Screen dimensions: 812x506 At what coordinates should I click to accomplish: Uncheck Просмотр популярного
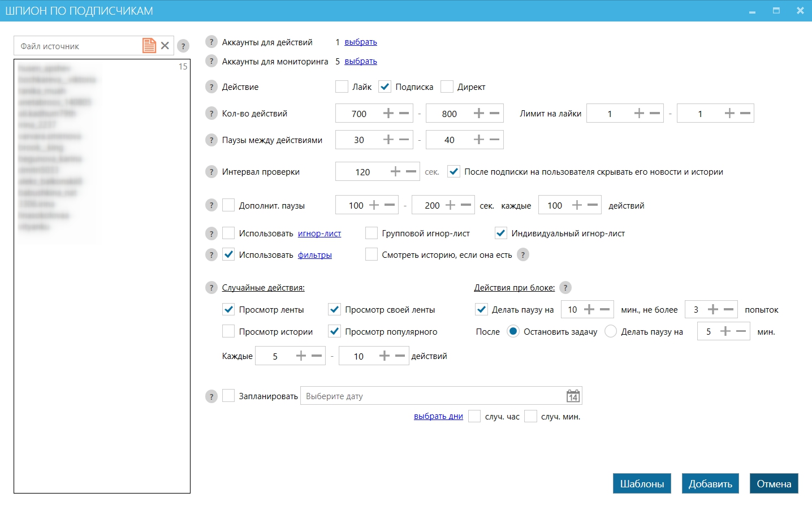335,331
